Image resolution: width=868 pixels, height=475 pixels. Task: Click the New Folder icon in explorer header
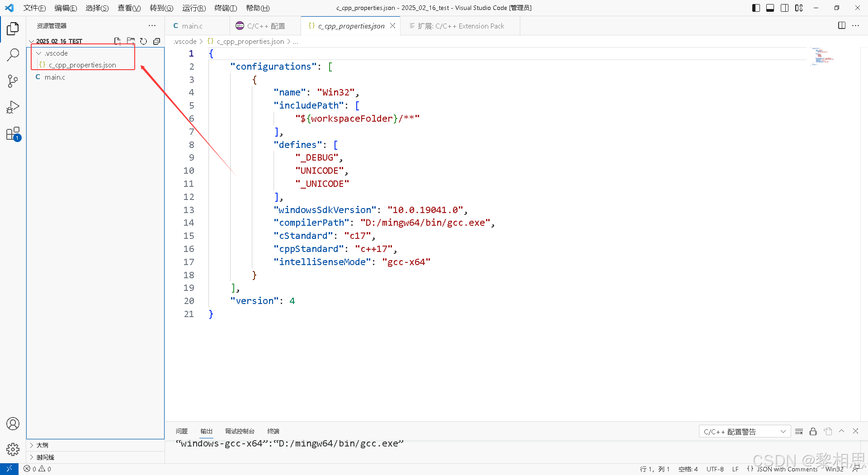pos(131,41)
